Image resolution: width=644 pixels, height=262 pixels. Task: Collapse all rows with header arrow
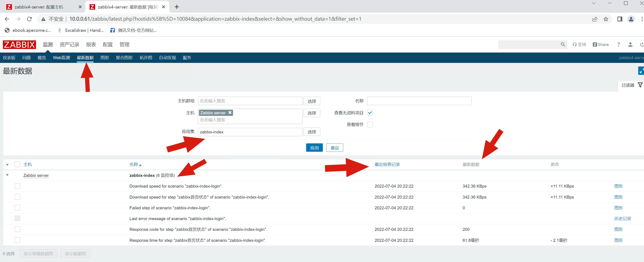coord(7,165)
